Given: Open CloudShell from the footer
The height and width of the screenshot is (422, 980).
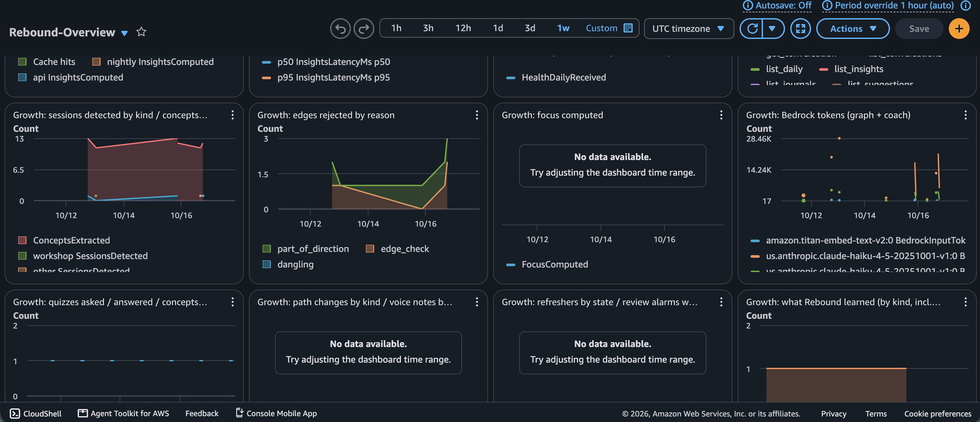Looking at the screenshot, I should click(36, 414).
